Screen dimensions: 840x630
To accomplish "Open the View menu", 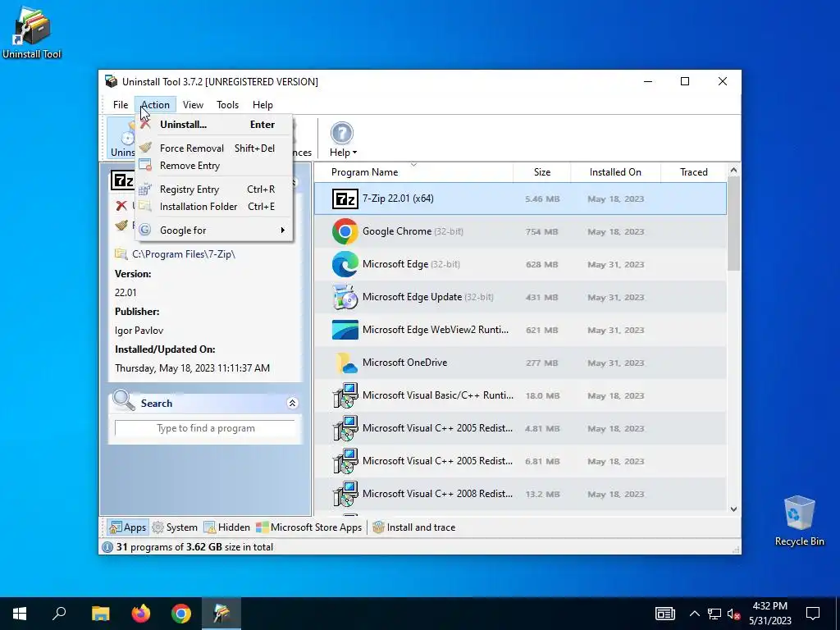I will click(x=193, y=105).
